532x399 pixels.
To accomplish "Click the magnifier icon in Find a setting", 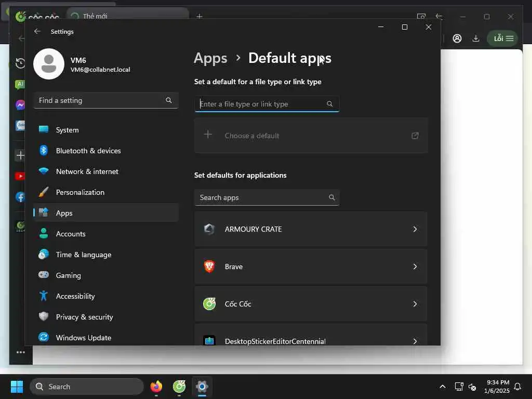I will point(169,100).
